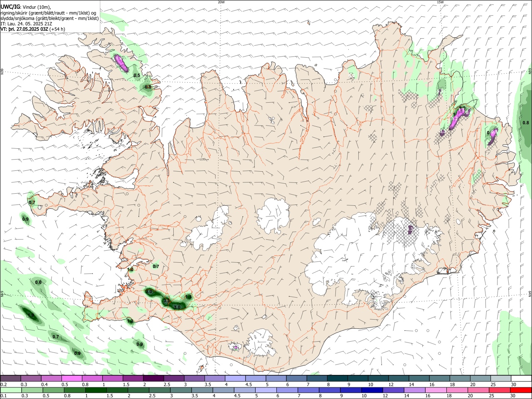532x399 pixels.
Task: Pick the darkest purple swatch labeled 2 in snow legend
Action: [x=153, y=379]
